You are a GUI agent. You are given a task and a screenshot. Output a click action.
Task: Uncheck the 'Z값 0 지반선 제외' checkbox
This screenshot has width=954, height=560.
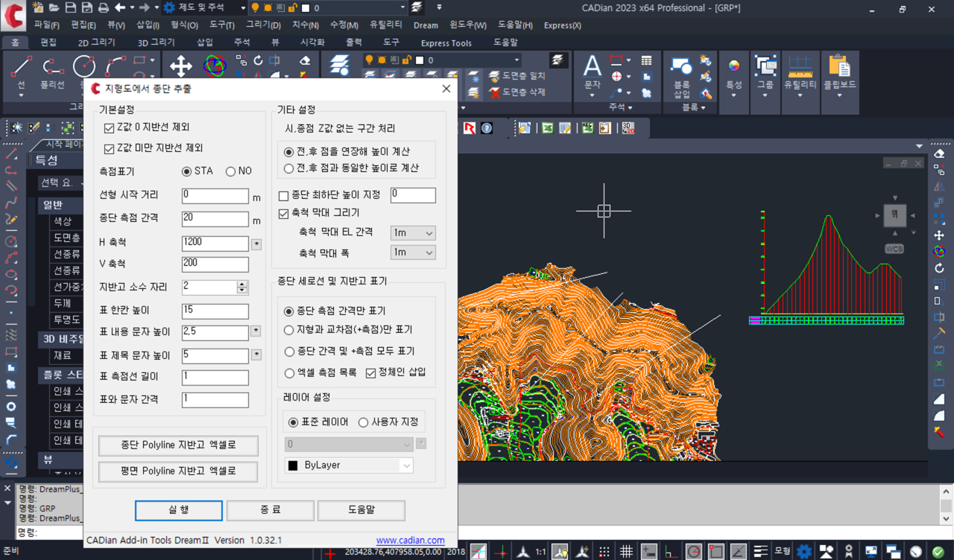109,127
